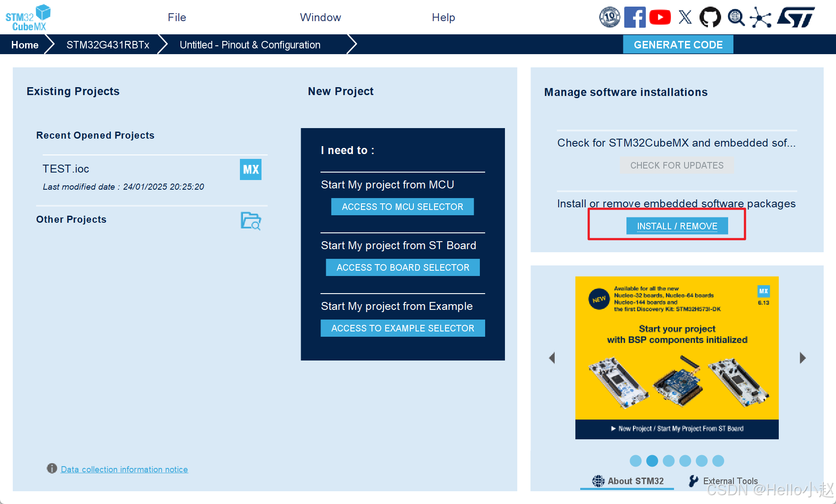Open the YouTube channel icon
The height and width of the screenshot is (504, 836).
tap(660, 17)
